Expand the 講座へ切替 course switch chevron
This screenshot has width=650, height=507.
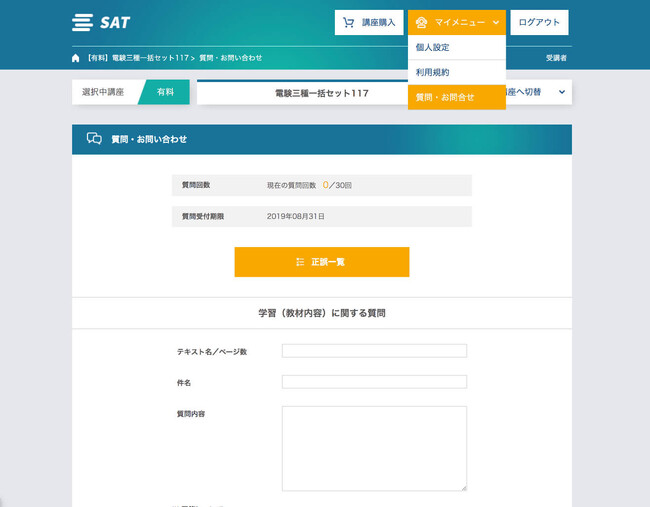pyautogui.click(x=562, y=92)
